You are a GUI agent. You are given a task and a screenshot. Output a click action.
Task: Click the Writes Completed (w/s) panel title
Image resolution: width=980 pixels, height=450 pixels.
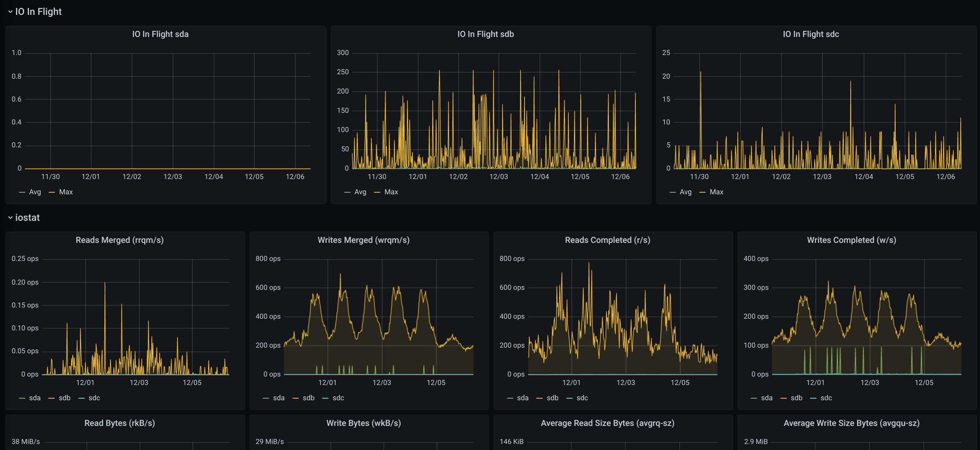click(x=851, y=240)
